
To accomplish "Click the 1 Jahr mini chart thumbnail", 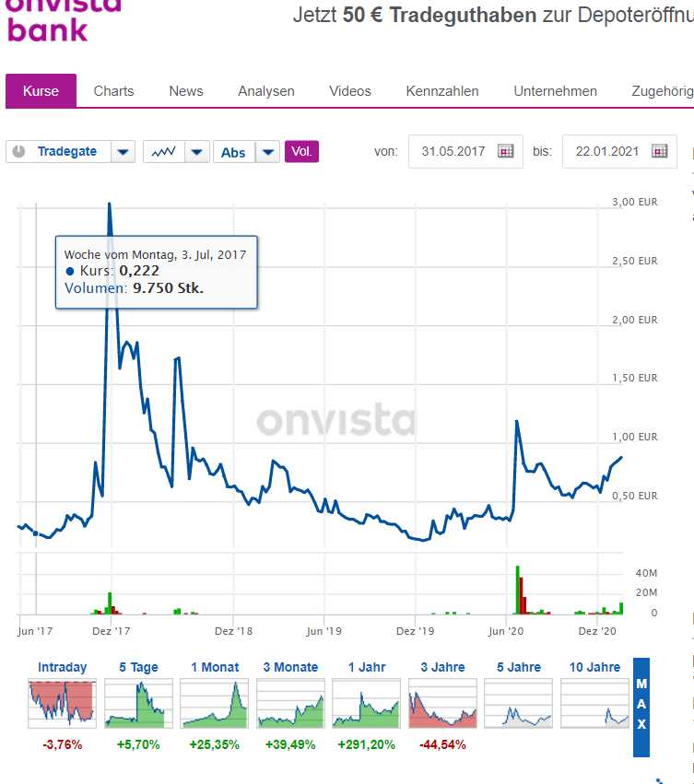I will click(367, 703).
